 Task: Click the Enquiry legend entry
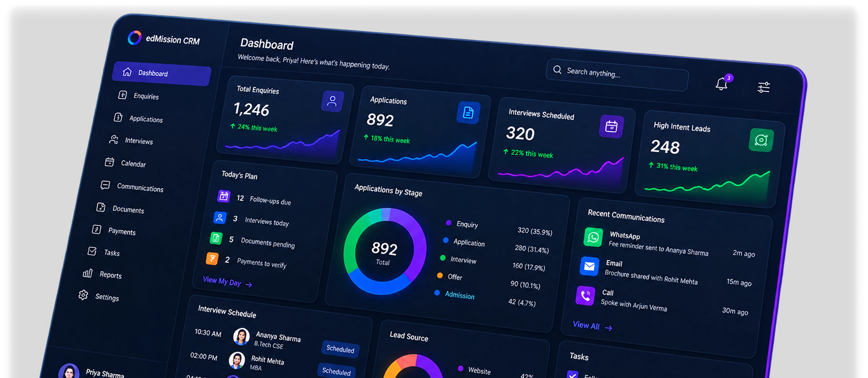pyautogui.click(x=462, y=224)
